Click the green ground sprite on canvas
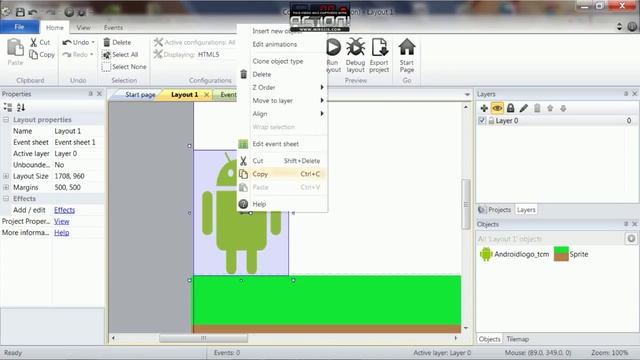 point(327,300)
